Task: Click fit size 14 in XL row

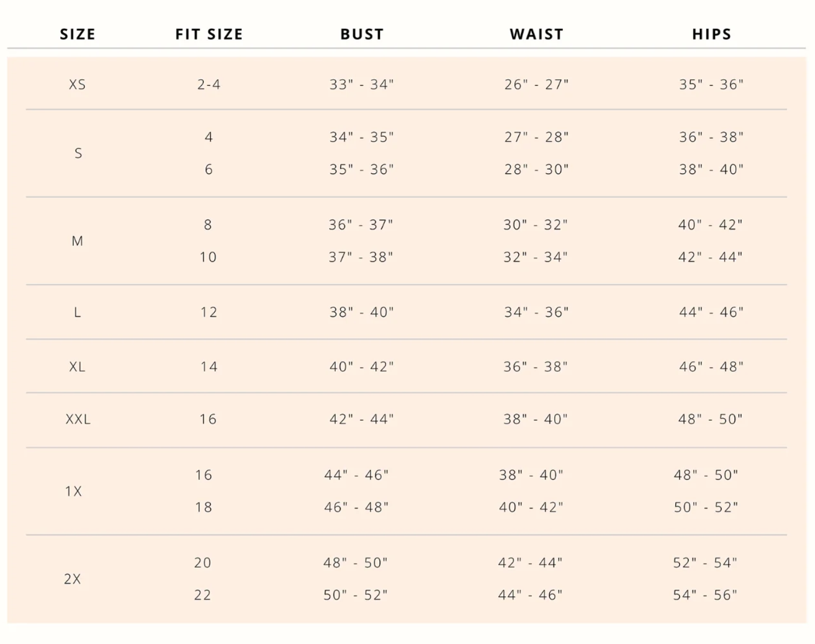Action: click(x=209, y=367)
